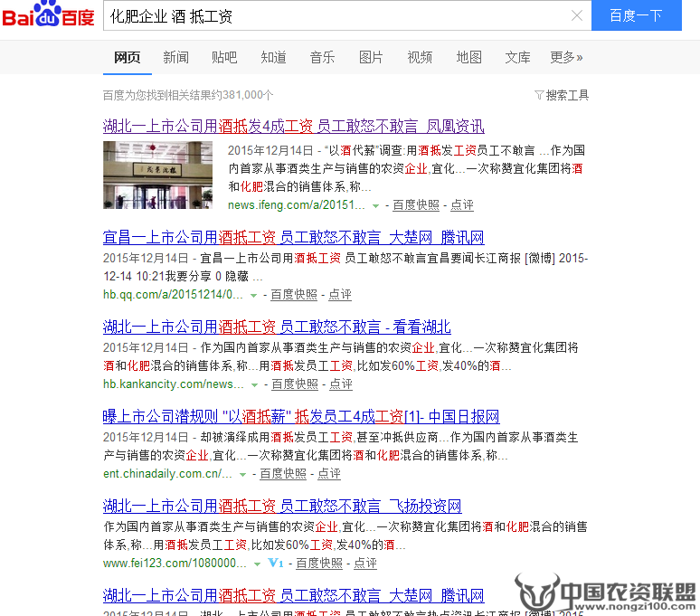Open 百度快照 for the hb.kankancity.com result
This screenshot has width=700, height=616.
[295, 384]
